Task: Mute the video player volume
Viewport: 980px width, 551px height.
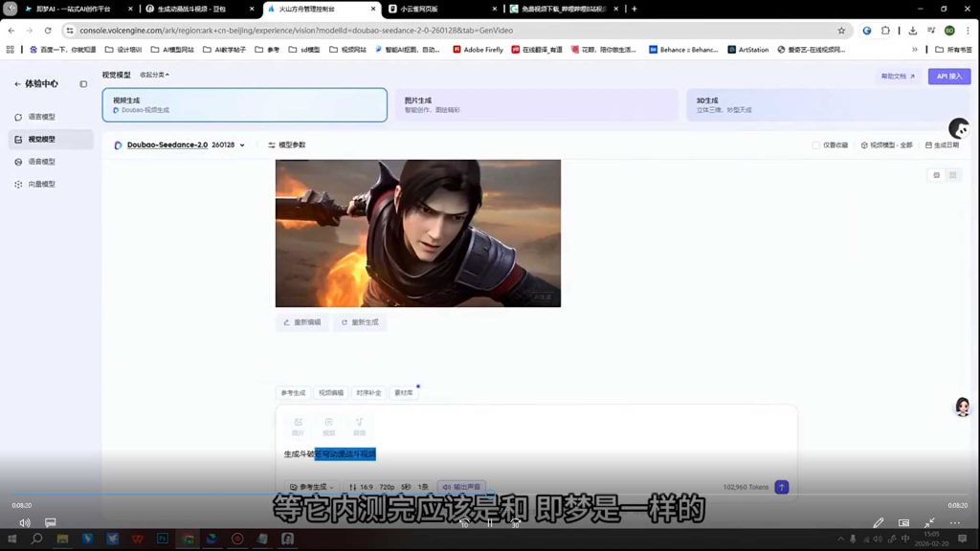Action: click(x=24, y=522)
